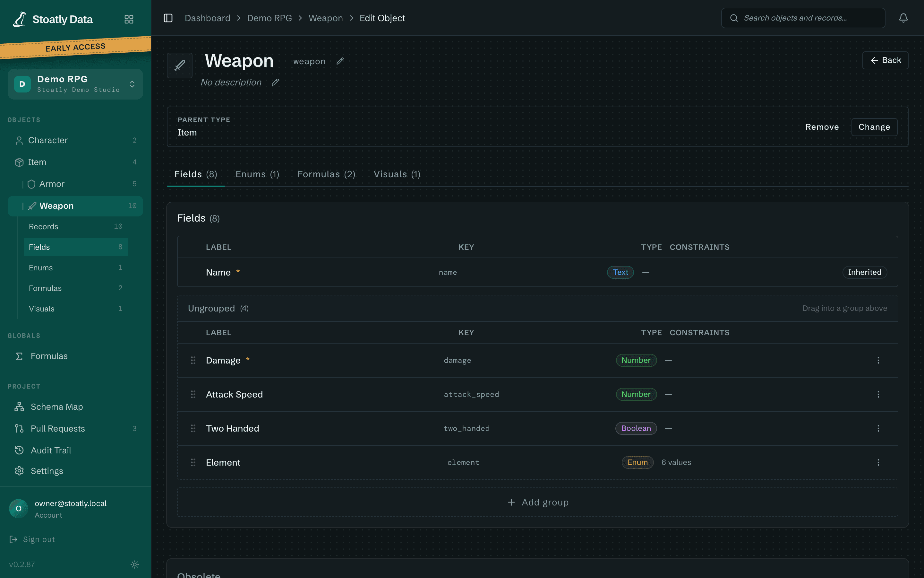The width and height of the screenshot is (924, 578).
Task: Edit the description with the pencil icon
Action: [x=275, y=82]
